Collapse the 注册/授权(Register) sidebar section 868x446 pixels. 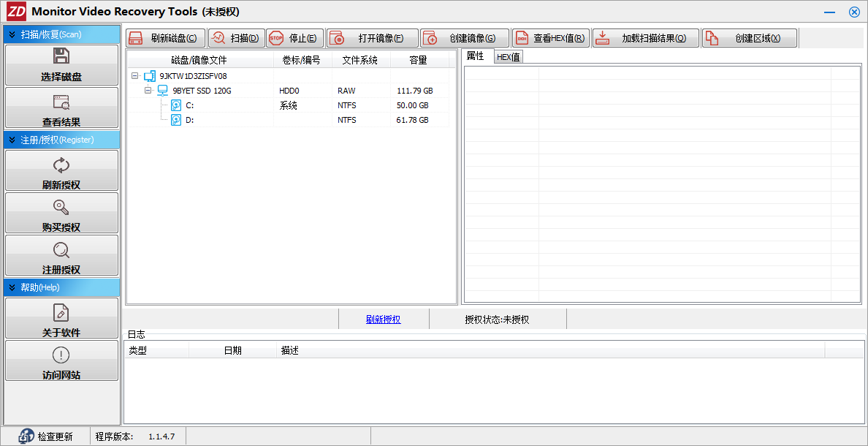[x=12, y=140]
